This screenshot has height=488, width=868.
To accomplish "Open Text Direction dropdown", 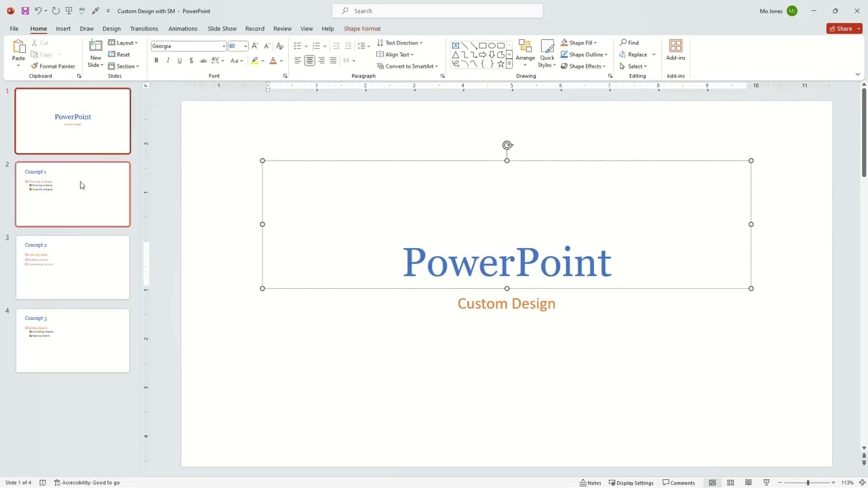I will click(399, 43).
